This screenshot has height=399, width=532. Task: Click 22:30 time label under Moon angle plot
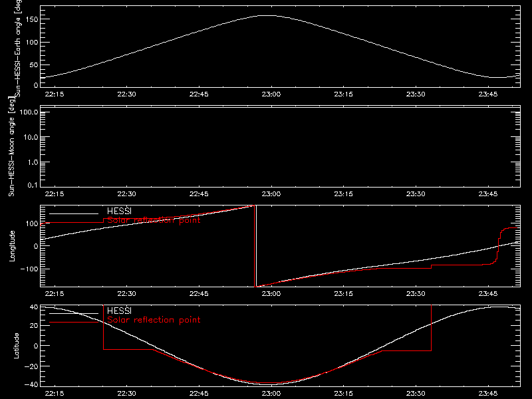126,194
